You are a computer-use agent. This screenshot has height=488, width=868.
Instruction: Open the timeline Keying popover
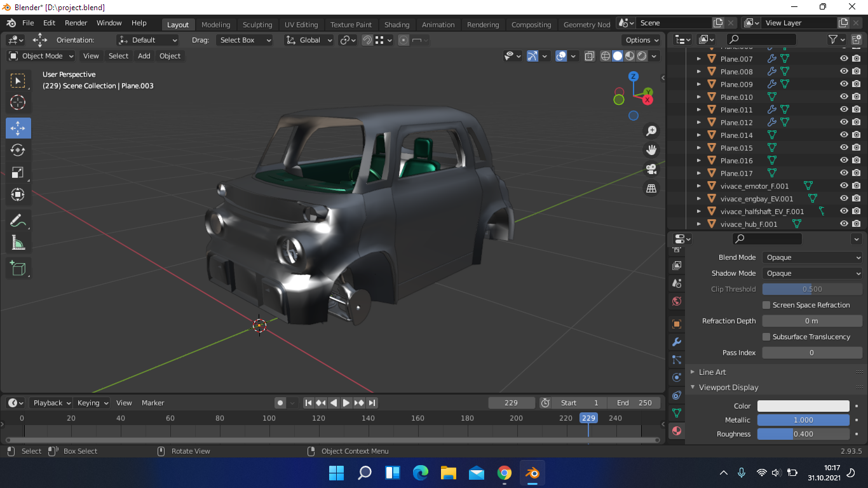click(93, 403)
